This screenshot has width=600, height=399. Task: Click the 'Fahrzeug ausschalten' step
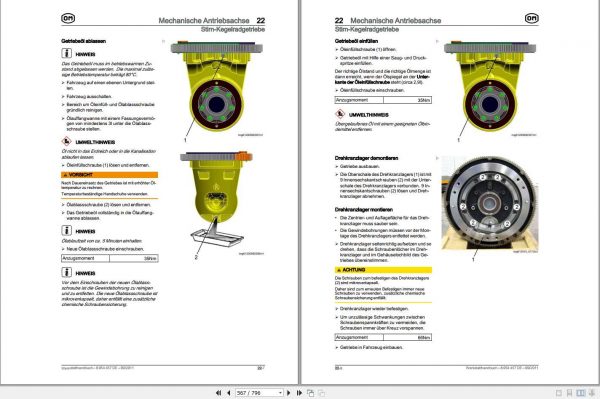[89, 97]
